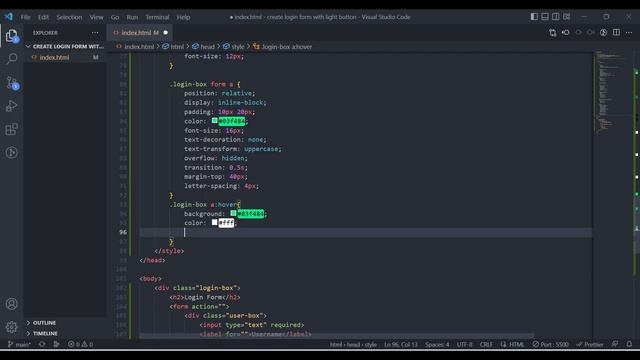640x360 pixels.
Task: Open the Explorer view in activity bar
Action: coord(12,36)
